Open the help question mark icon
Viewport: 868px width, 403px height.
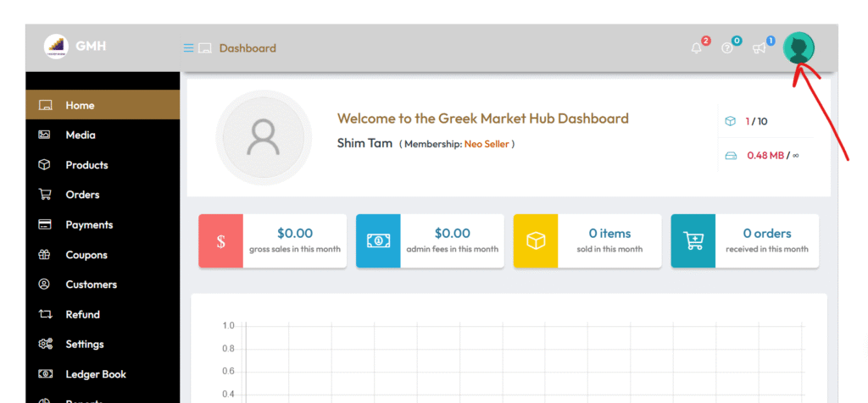(x=727, y=48)
